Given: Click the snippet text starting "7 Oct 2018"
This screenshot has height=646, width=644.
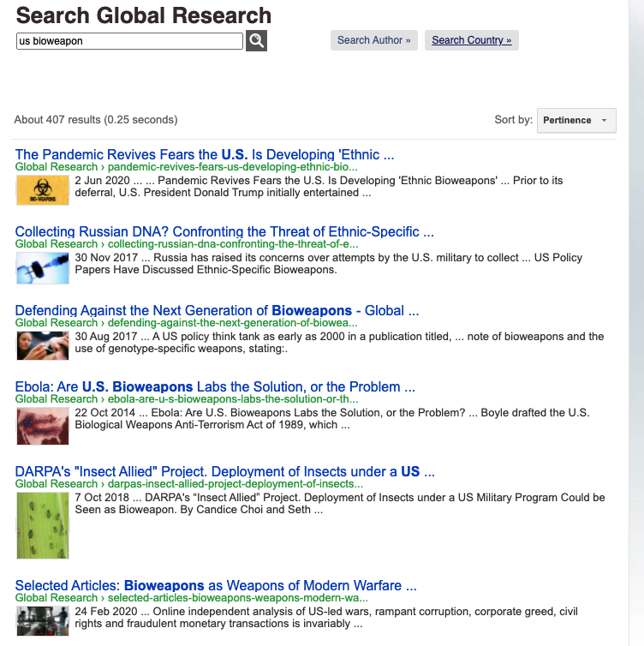Looking at the screenshot, I should 340,504.
